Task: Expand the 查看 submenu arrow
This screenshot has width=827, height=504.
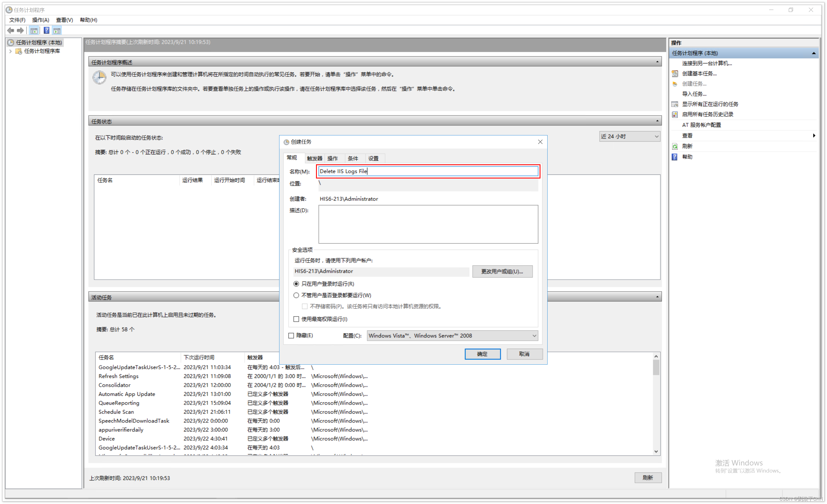Action: point(814,136)
